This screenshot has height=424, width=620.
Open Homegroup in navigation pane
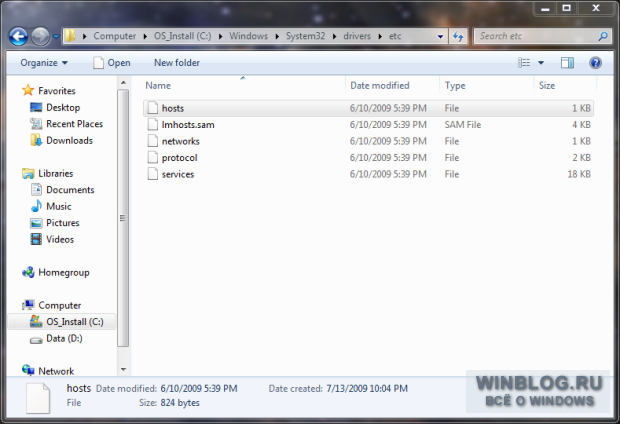(x=56, y=273)
